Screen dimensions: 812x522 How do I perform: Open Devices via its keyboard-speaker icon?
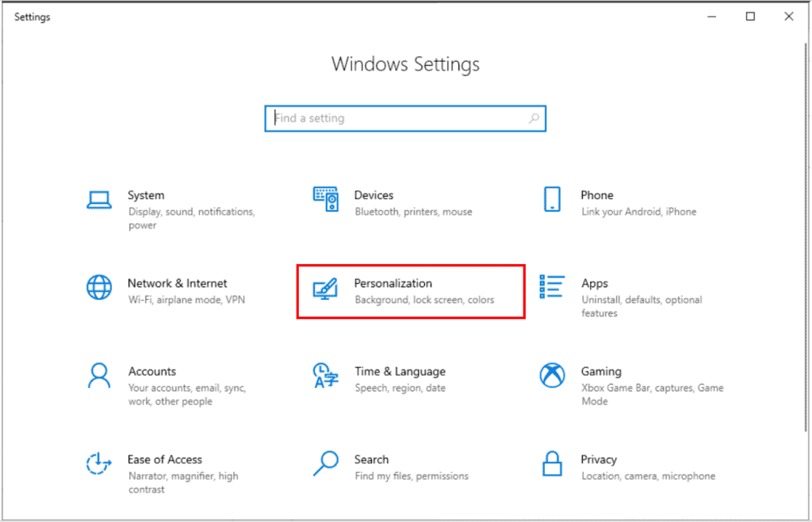point(326,199)
